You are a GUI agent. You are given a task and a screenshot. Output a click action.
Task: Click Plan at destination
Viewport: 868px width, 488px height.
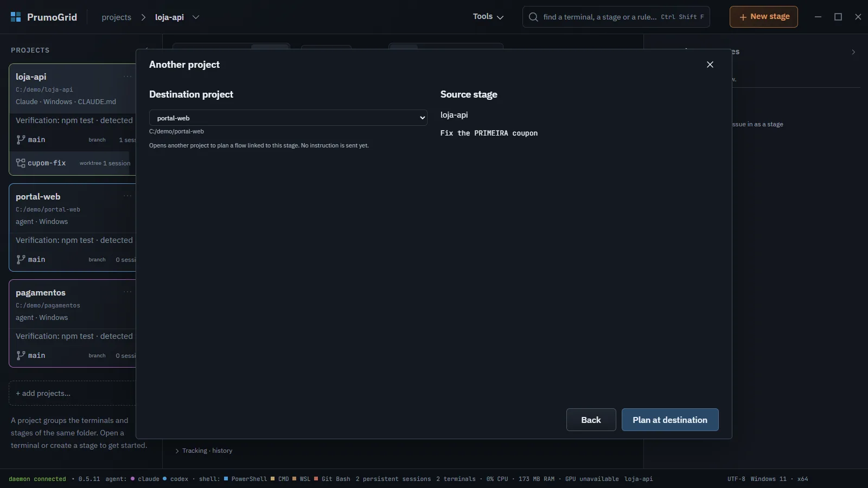[x=670, y=420]
